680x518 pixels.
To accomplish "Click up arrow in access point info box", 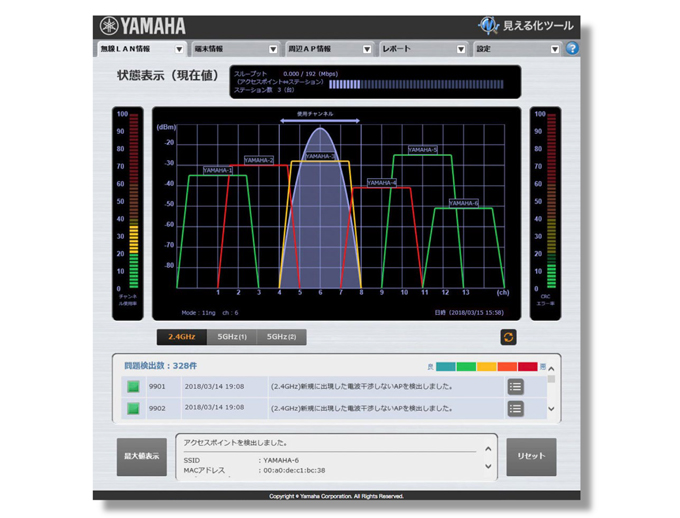I will coord(488,449).
